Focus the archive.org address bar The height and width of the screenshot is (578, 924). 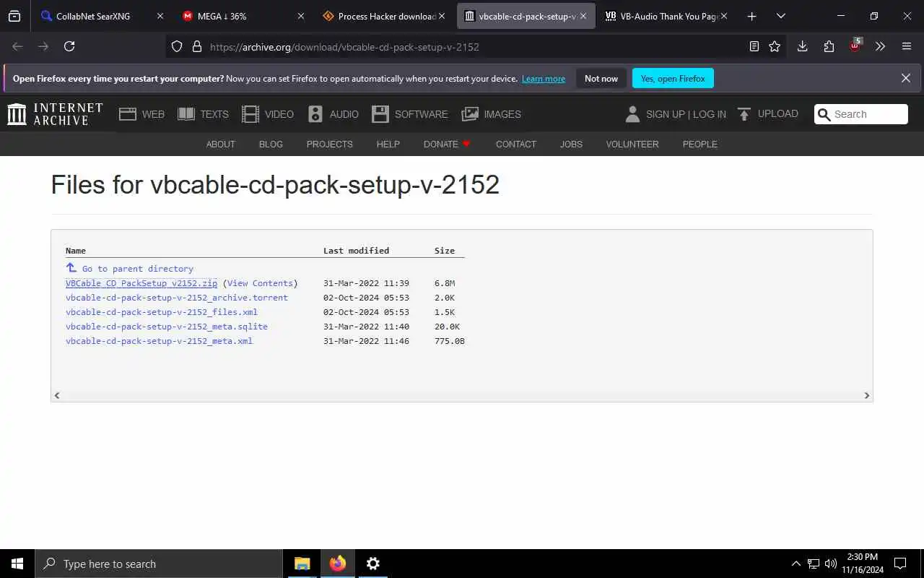[x=476, y=46]
